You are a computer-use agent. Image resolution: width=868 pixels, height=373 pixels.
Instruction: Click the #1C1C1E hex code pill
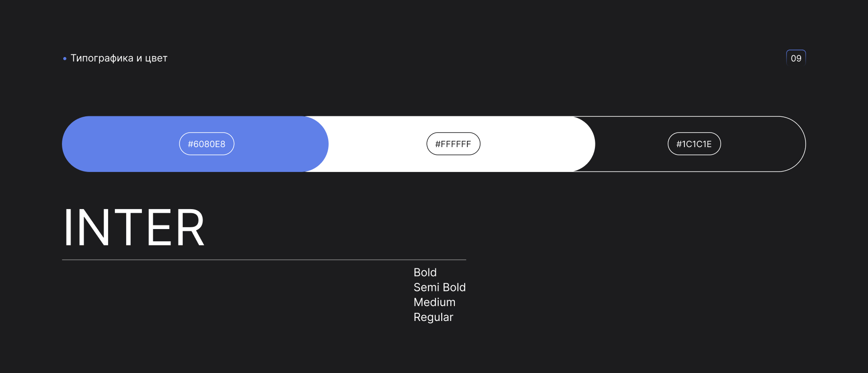[x=694, y=144]
